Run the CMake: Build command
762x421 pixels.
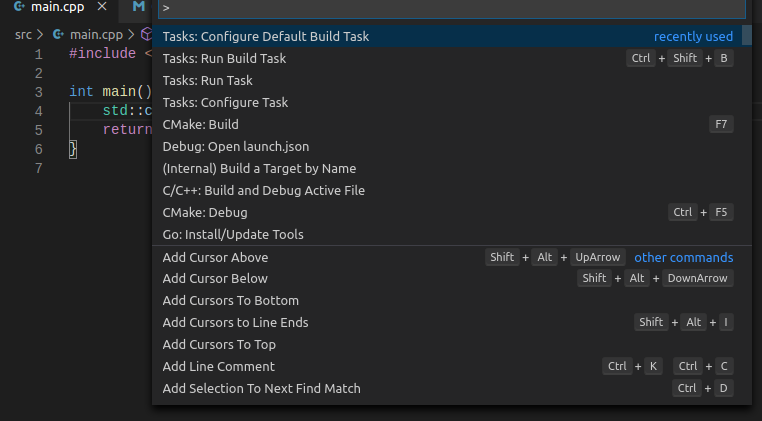tap(200, 124)
